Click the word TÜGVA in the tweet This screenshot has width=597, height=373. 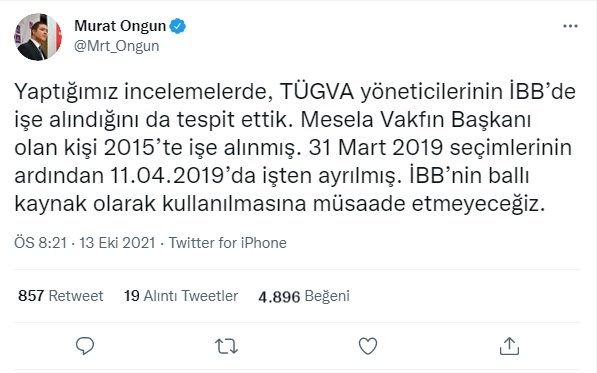[x=317, y=92]
